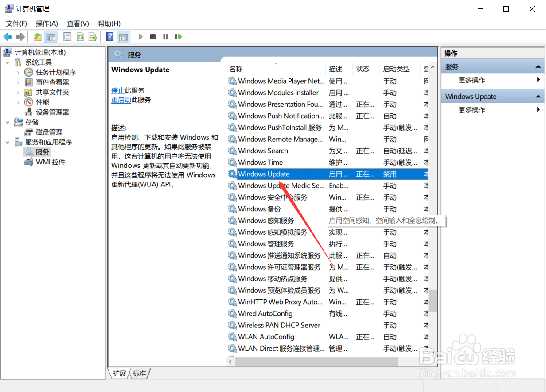Select WinHTTP Web Proxy Auto... service

(327, 302)
